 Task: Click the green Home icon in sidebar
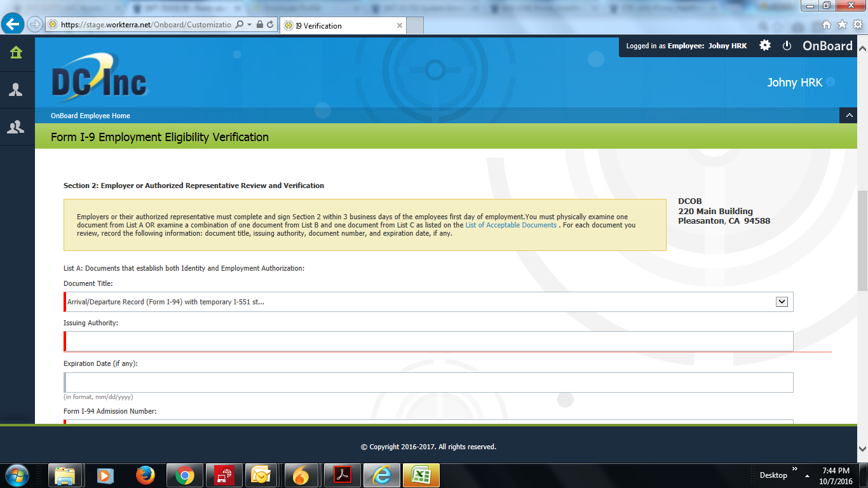(x=16, y=53)
